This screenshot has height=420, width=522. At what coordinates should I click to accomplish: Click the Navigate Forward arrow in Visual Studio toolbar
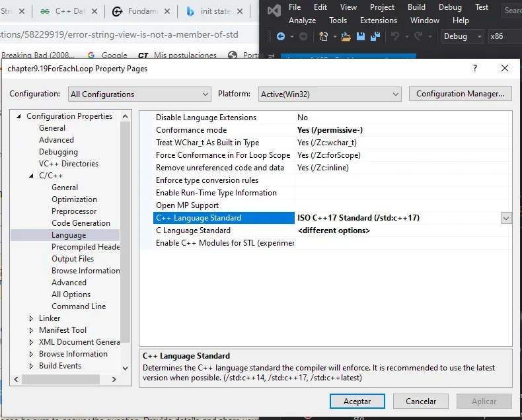click(303, 36)
